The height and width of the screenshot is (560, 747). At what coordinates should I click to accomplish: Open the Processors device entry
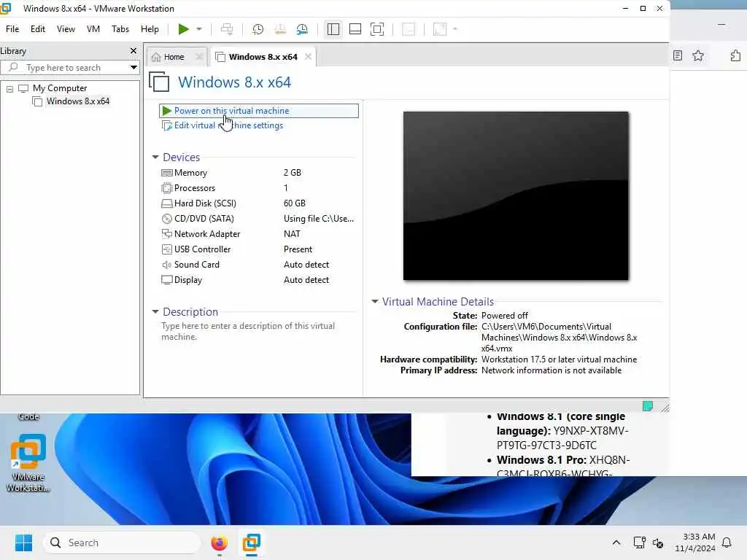pyautogui.click(x=194, y=188)
